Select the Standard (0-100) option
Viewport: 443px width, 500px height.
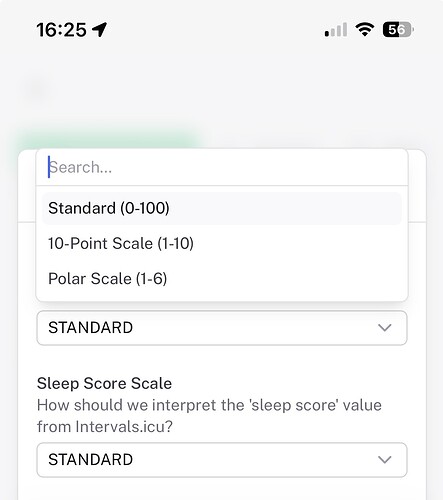222,208
